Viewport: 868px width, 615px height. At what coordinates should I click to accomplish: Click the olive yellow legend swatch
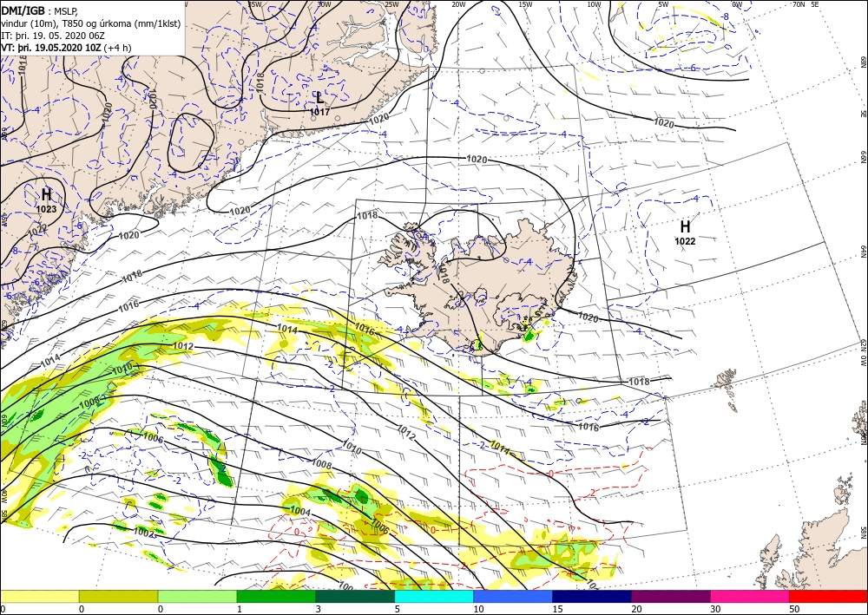[x=118, y=597]
